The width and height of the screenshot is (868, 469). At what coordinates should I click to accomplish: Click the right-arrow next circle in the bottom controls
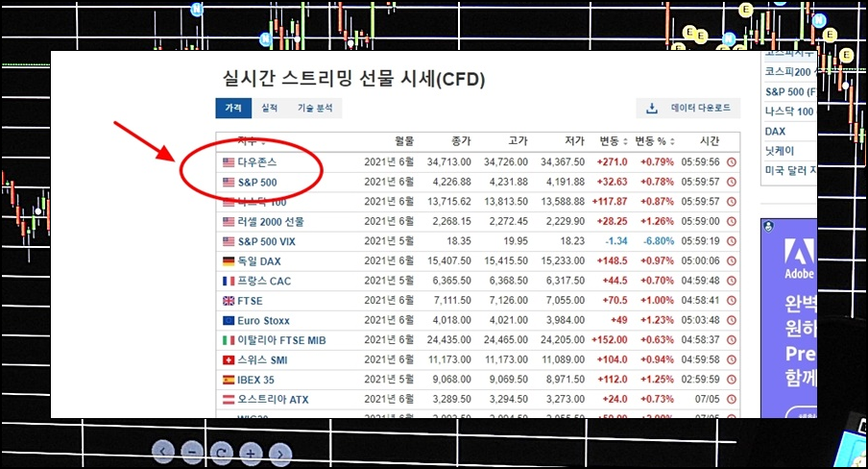tap(280, 455)
